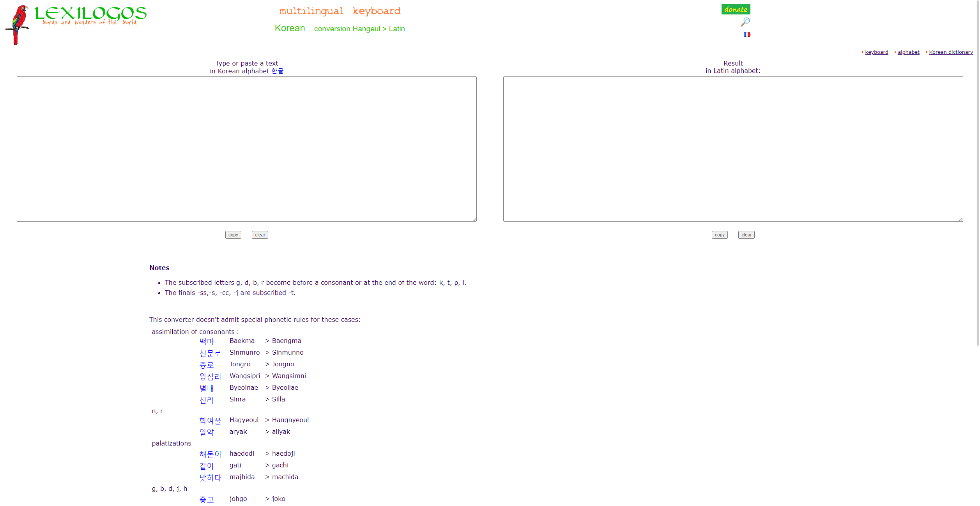Click the clear button below result field
Image resolution: width=980 pixels, height=506 pixels.
(746, 234)
